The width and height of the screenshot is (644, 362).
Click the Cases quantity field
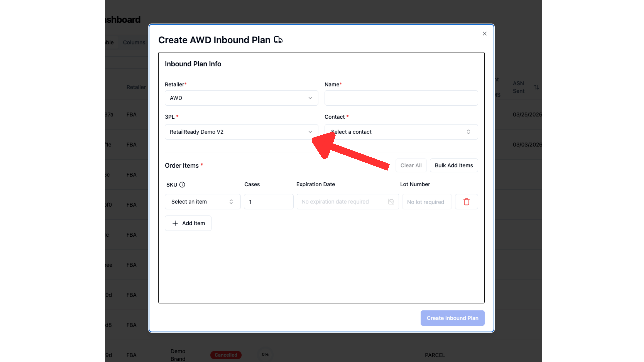click(x=268, y=202)
